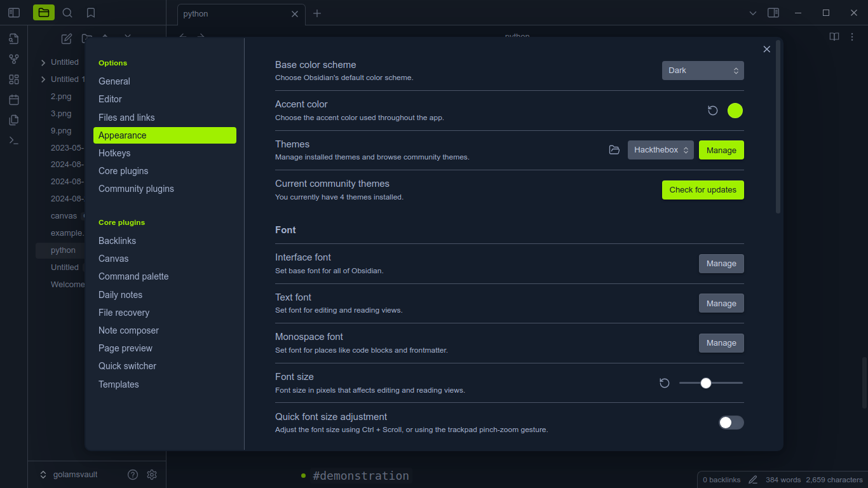Screen dimensions: 868x488
Task: Click the insert template ribbon icon
Action: [14, 120]
